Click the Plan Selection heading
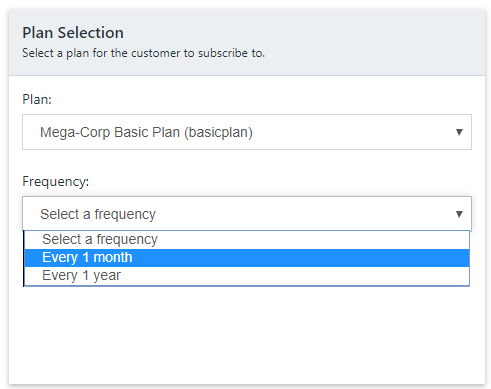491x389 pixels. (x=73, y=33)
